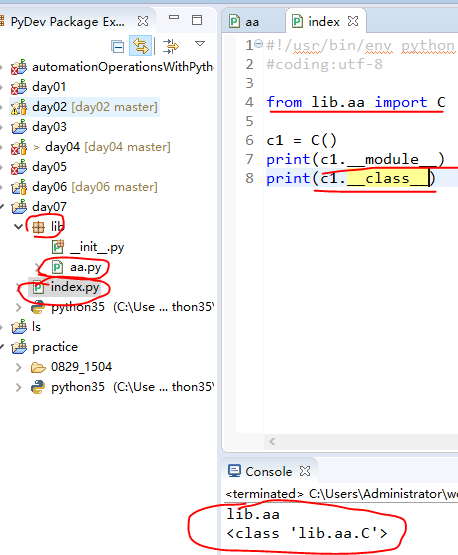
Task: Toggle Link with Editor button
Action: (141, 46)
